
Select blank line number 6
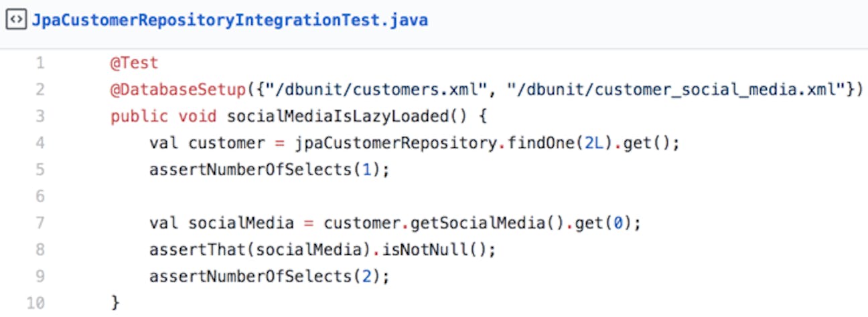(40, 197)
